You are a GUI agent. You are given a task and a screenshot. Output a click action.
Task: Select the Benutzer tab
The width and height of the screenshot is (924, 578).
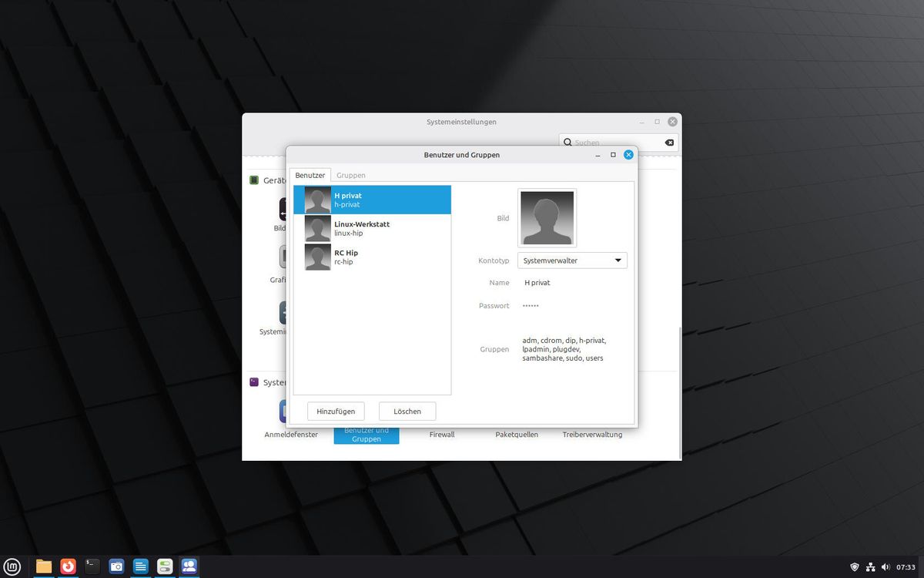310,175
